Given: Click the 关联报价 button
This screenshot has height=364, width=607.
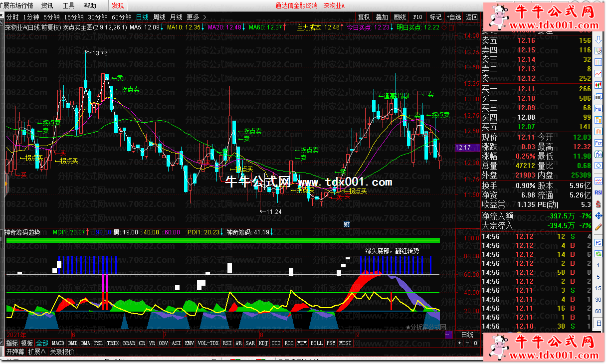Looking at the screenshot, I should [x=62, y=352].
